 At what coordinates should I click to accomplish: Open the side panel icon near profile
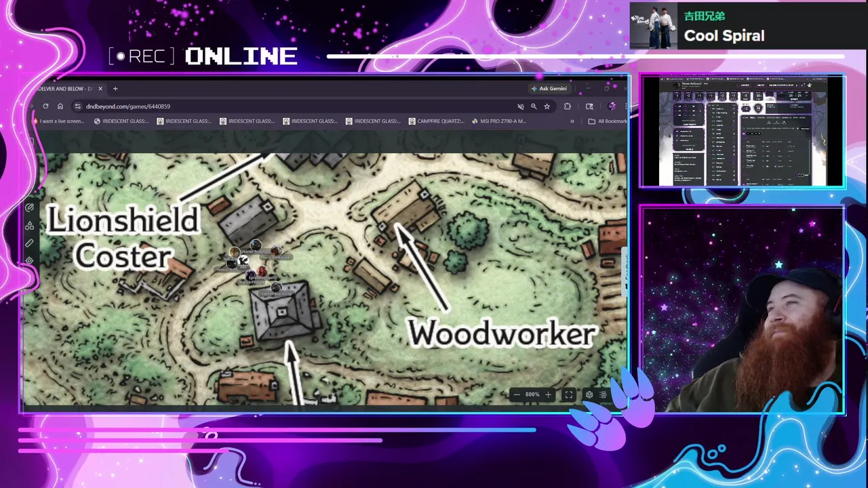[589, 106]
